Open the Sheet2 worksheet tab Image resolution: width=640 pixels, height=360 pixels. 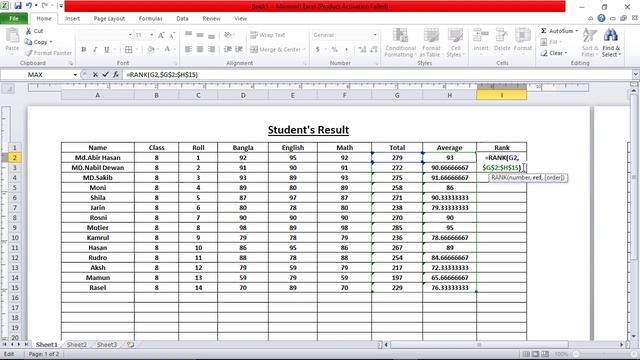[77, 344]
